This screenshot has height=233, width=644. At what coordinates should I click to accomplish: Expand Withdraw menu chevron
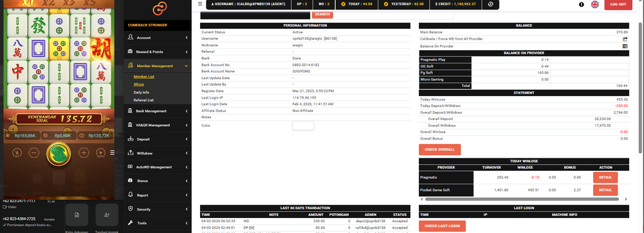[186, 153]
